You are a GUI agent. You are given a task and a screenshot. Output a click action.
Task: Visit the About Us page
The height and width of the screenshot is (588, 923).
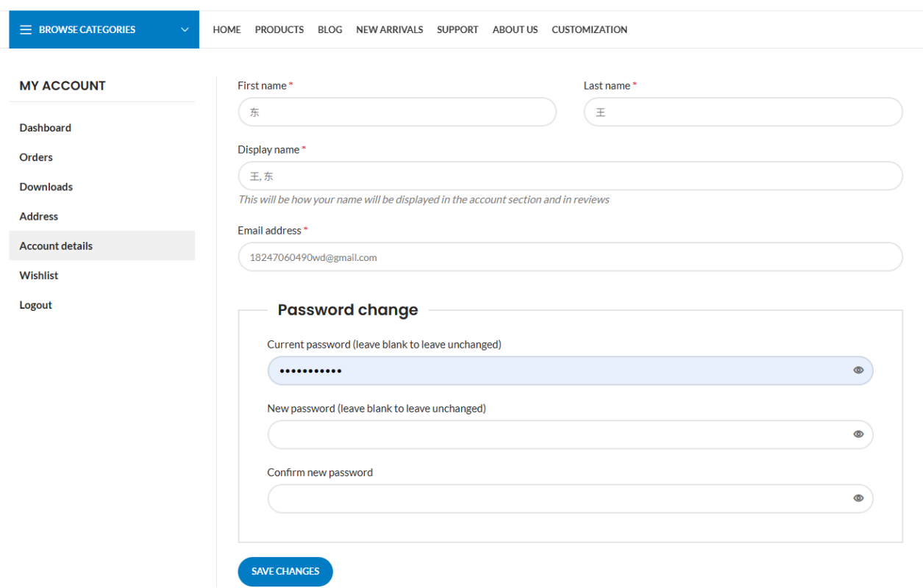[515, 29]
